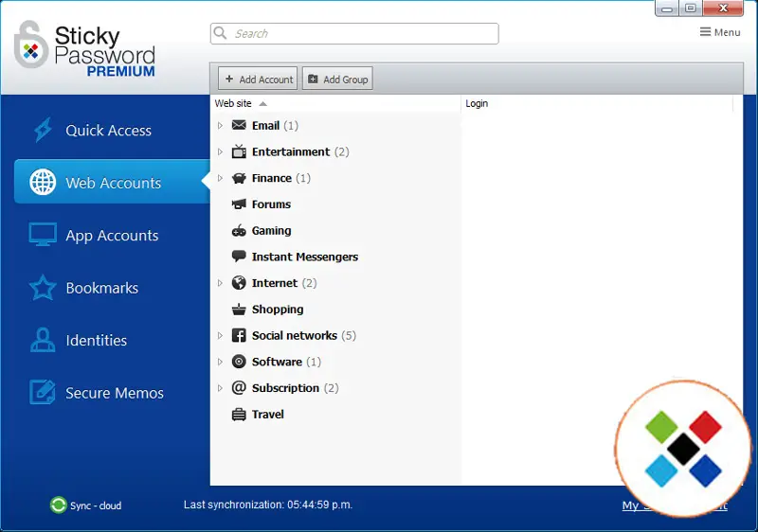Click the Forums megaphone icon
Screen dimensions: 758x532
pyautogui.click(x=239, y=204)
